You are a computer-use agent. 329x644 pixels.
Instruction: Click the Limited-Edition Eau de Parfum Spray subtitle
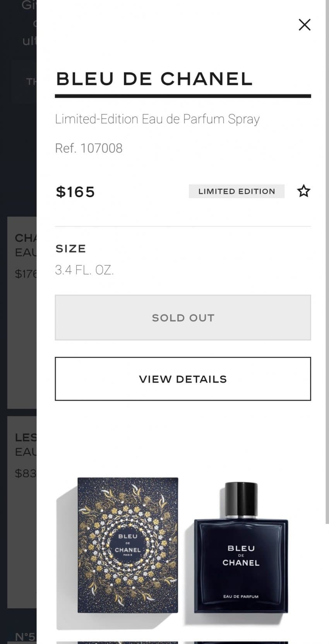[157, 119]
